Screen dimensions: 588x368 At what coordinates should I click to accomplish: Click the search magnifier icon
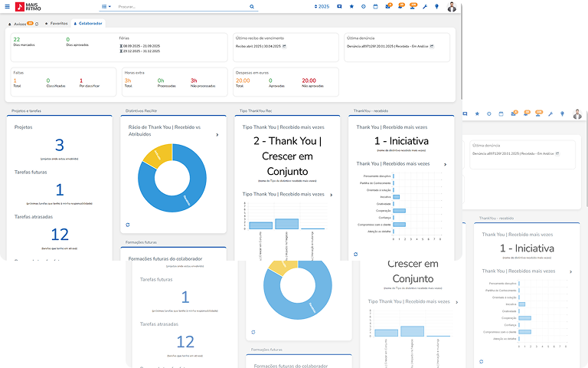coord(252,6)
